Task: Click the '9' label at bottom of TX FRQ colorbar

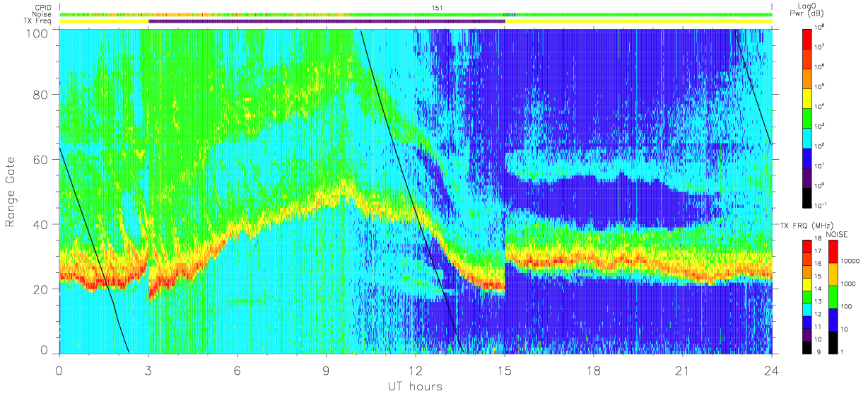Action: point(819,351)
